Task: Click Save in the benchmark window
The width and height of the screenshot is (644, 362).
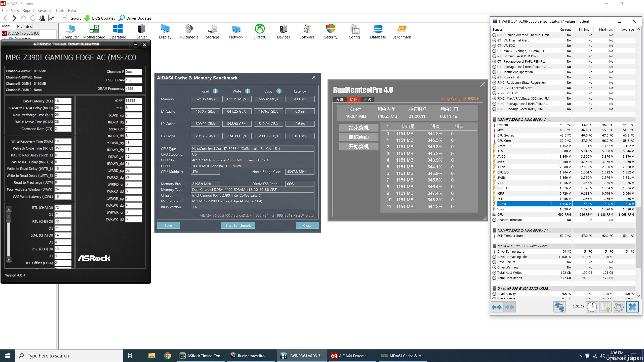Action: click(x=168, y=225)
